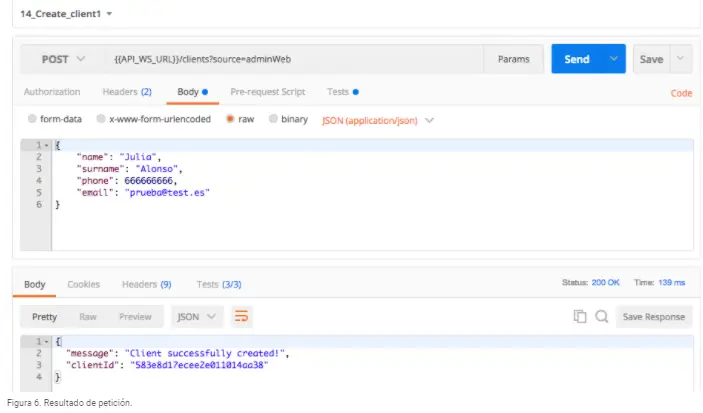Open the orange Code link

[x=681, y=93]
